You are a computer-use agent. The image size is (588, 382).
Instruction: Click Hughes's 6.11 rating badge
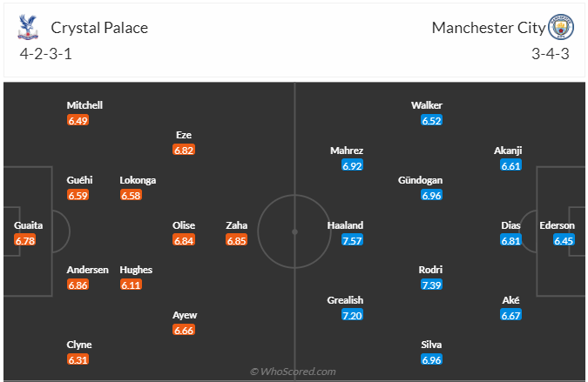(131, 285)
